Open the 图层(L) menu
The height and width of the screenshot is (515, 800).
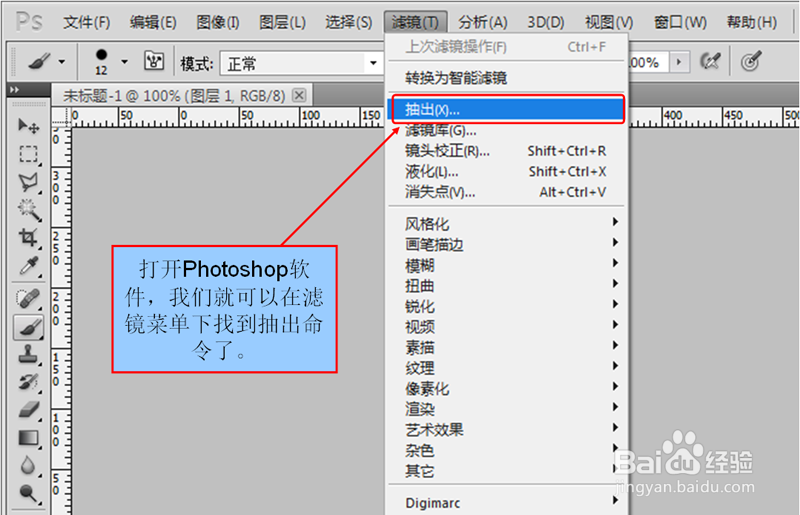point(283,22)
